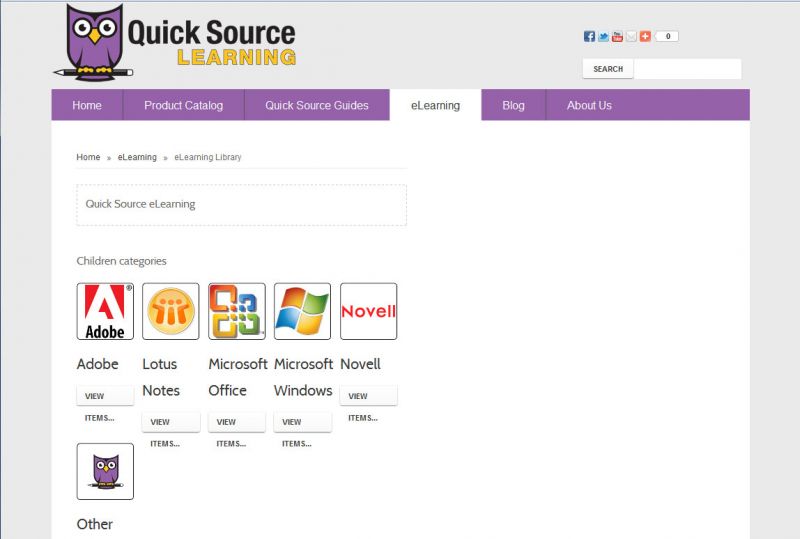The image size is (800, 539).
Task: Select the eLearning menu tab
Action: click(x=435, y=105)
